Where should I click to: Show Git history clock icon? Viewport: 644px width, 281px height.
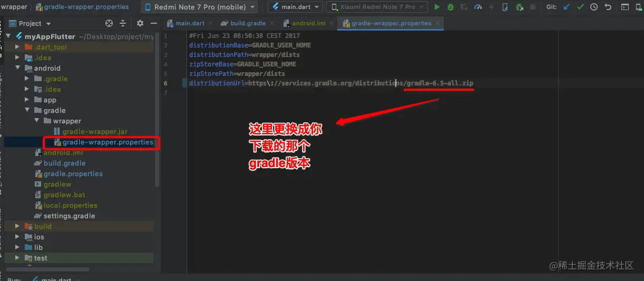point(594,7)
